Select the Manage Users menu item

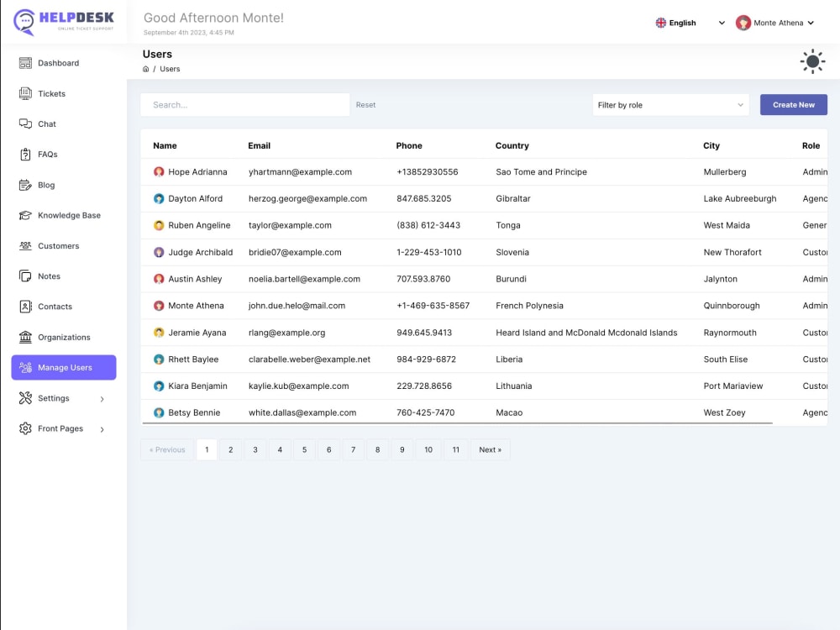click(64, 368)
